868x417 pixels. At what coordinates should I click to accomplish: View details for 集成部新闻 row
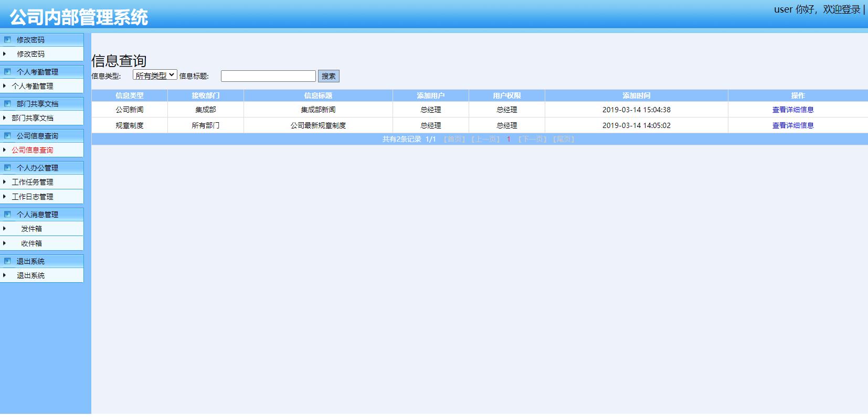(792, 110)
